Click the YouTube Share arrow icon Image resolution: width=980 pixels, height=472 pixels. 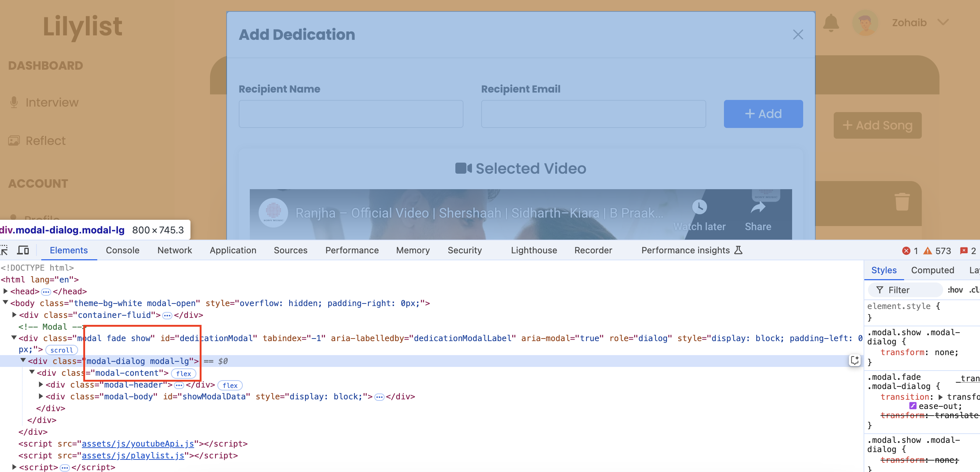click(x=757, y=208)
